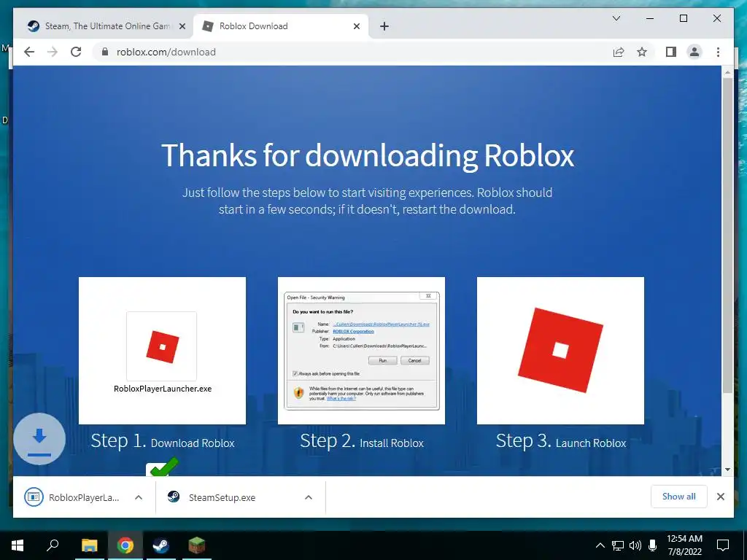The width and height of the screenshot is (747, 560).
Task: Click the RobloxPlayerLauncher.exe thumbnail in Step 1
Action: click(162, 351)
